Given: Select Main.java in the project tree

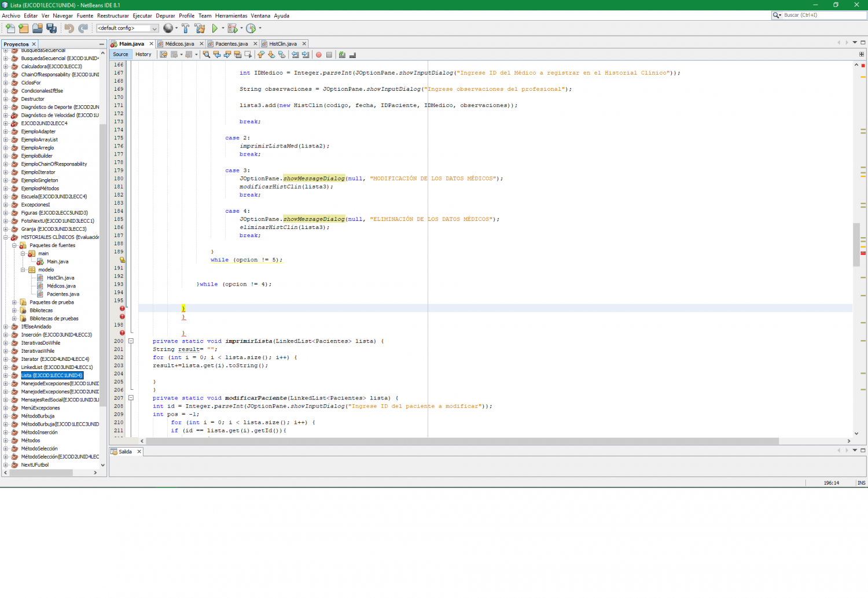Looking at the screenshot, I should pos(57,261).
